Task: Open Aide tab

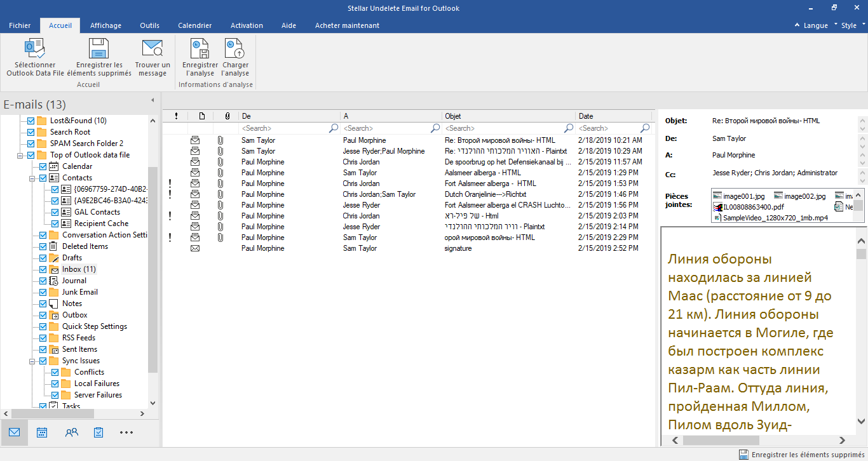Action: pyautogui.click(x=288, y=25)
